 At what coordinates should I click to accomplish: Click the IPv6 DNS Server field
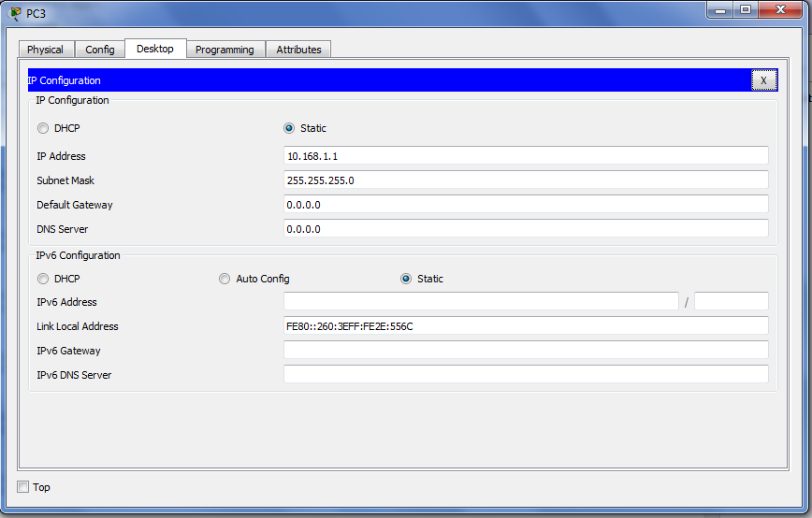(x=526, y=375)
